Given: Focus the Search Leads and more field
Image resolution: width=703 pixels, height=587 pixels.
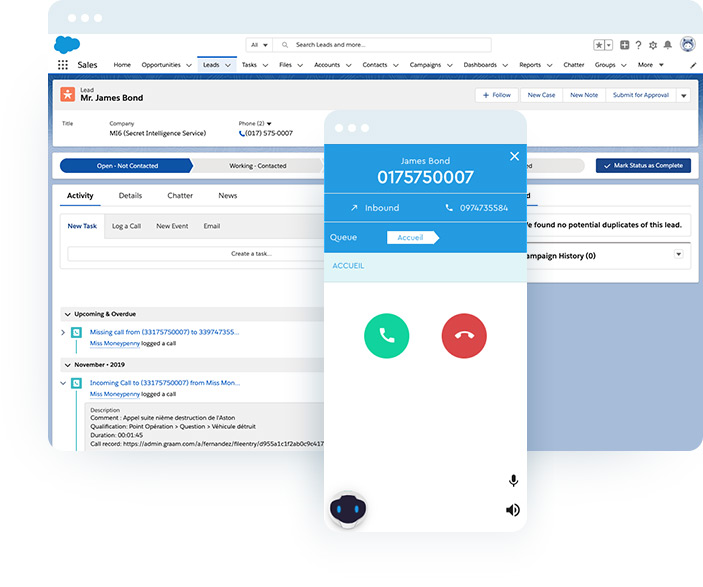Looking at the screenshot, I should pyautogui.click(x=382, y=45).
